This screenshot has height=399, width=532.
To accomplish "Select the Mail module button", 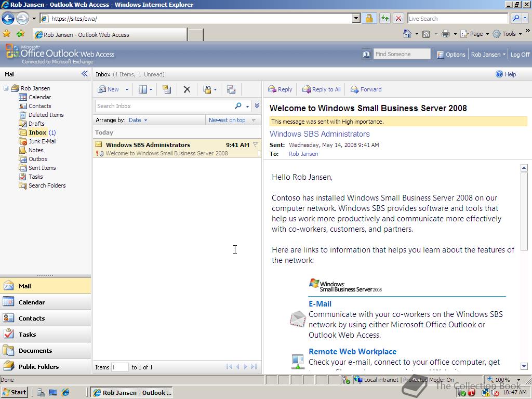I will [x=46, y=286].
